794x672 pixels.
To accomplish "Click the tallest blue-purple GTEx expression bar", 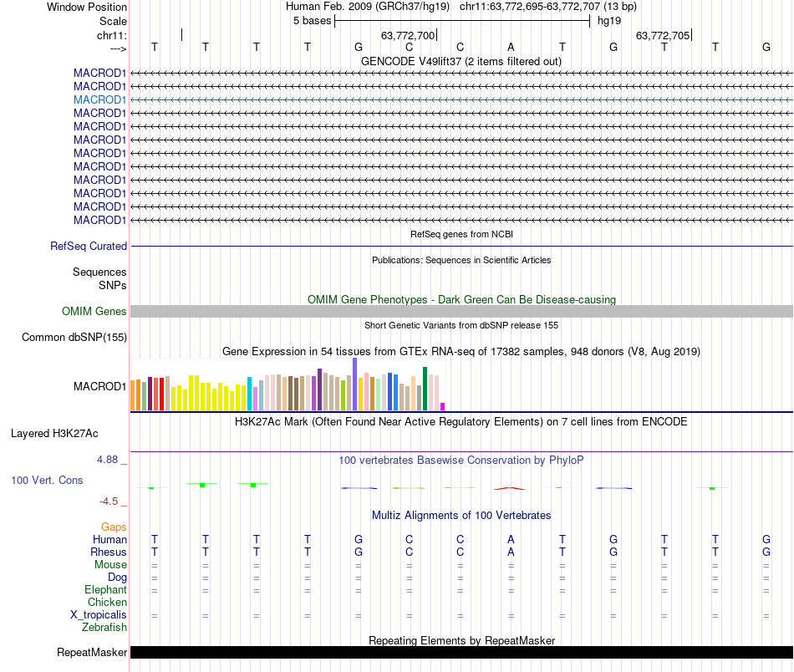I will (x=355, y=384).
